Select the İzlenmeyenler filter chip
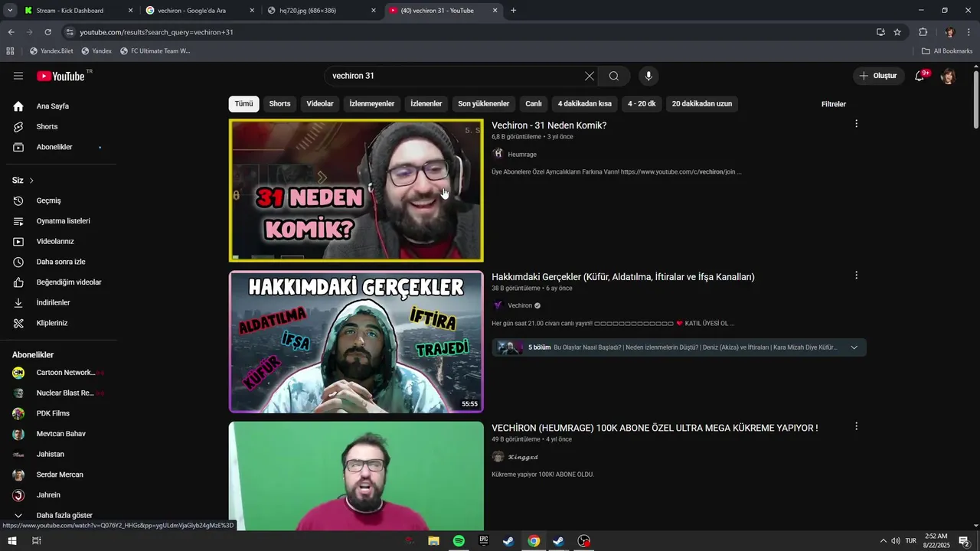 (372, 104)
